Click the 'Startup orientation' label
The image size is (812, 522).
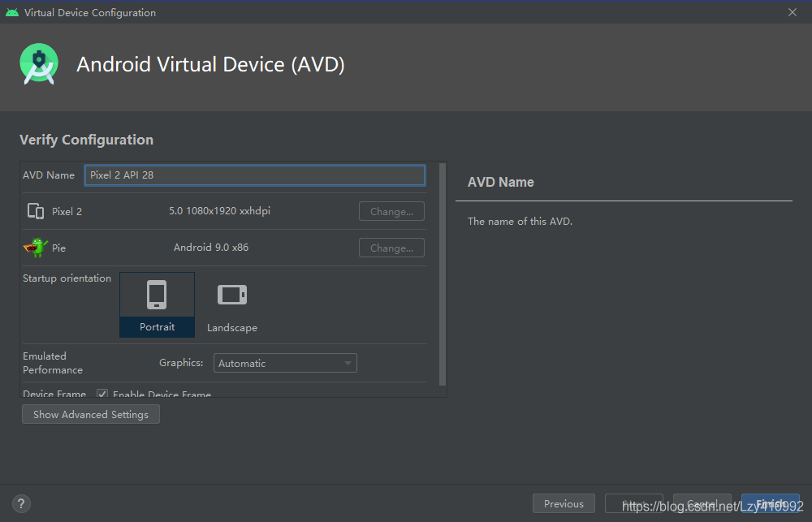67,278
